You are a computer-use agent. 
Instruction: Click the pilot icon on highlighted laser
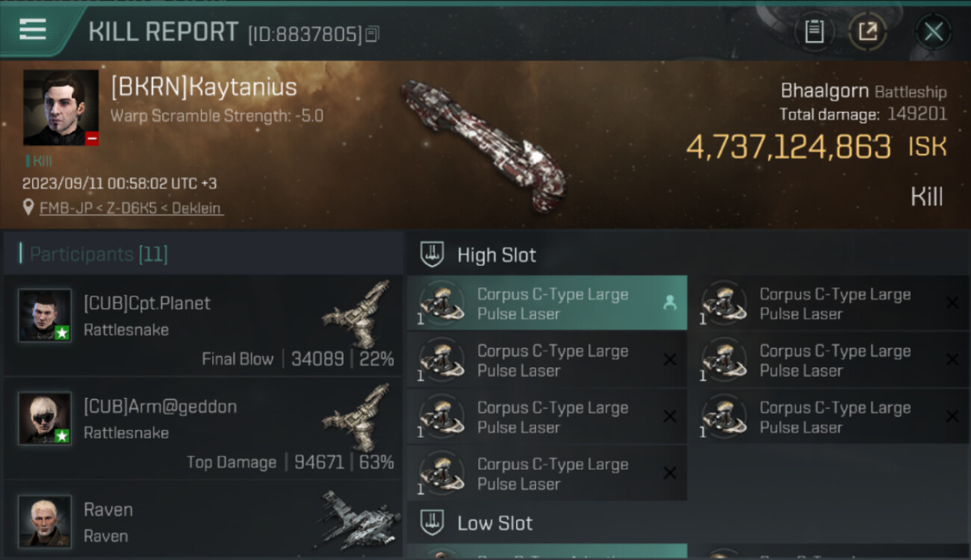pos(669,302)
